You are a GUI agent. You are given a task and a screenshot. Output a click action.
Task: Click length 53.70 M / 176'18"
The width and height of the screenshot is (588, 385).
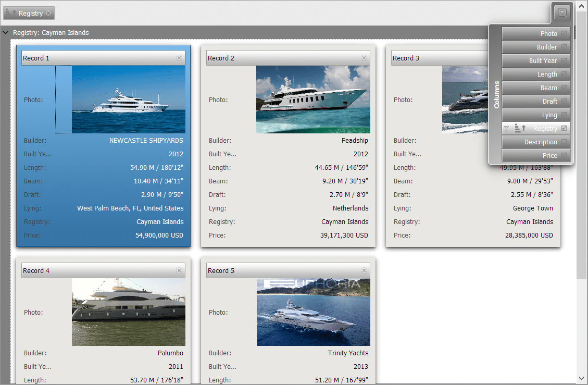pyautogui.click(x=157, y=380)
